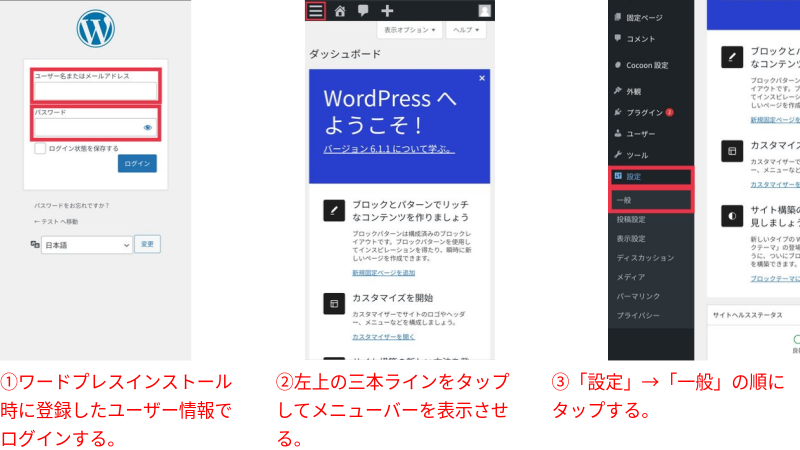Image resolution: width=800 pixels, height=450 pixels.
Task: Open 設定 in the sidebar menu
Action: click(x=651, y=177)
